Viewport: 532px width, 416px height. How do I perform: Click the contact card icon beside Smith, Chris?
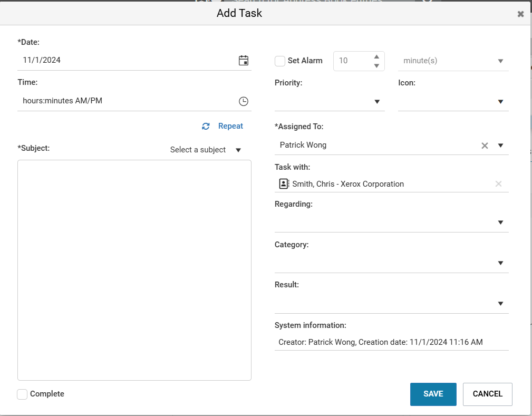click(284, 184)
